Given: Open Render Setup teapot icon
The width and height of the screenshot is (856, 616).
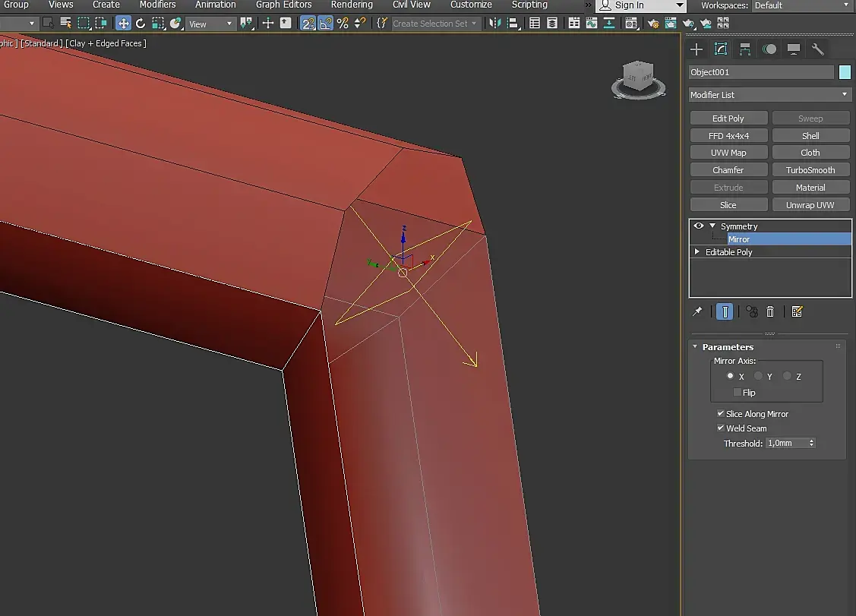Looking at the screenshot, I should tap(653, 24).
